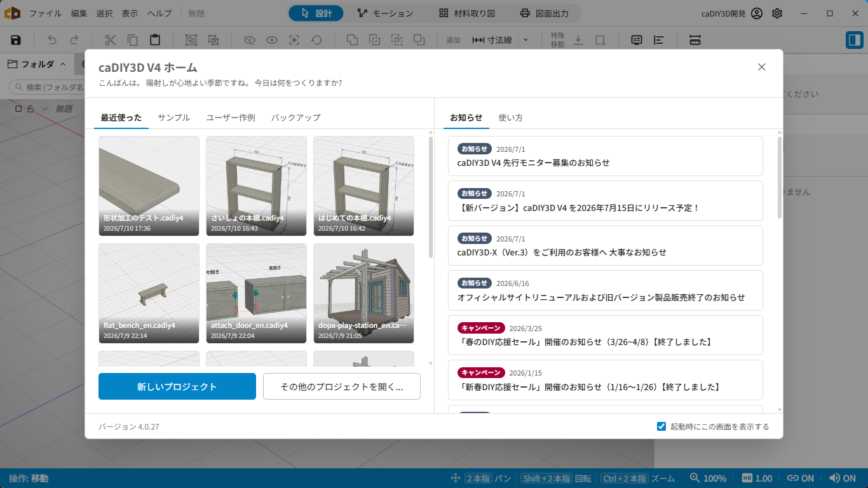Click the ungroup objects icon
Viewport: 868px width, 488px height.
point(214,40)
